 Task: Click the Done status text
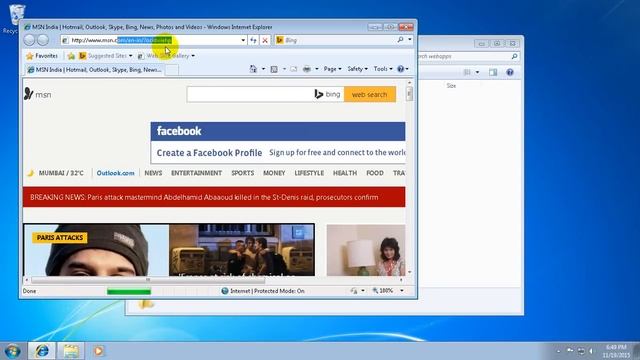click(29, 291)
